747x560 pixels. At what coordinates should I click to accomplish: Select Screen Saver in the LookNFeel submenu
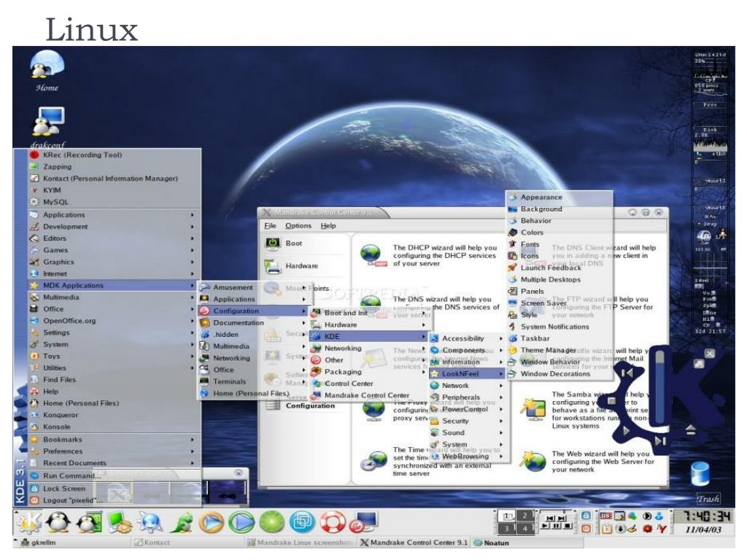(x=560, y=303)
